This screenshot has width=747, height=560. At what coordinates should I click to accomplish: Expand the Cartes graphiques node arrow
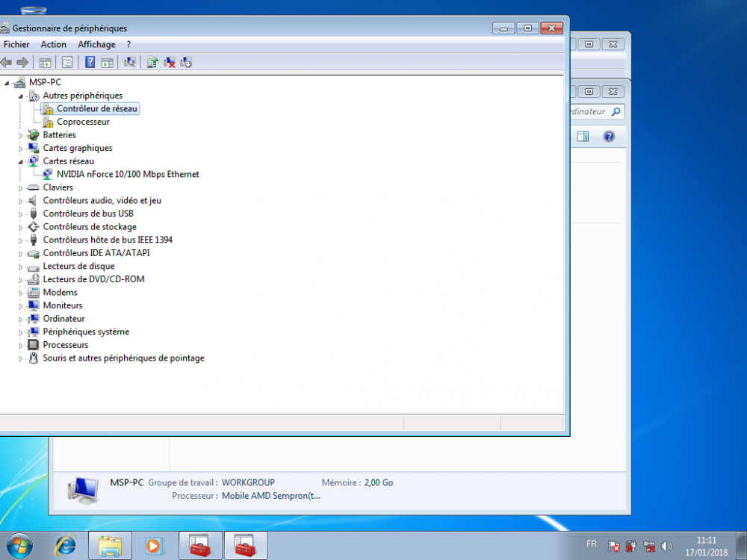[x=20, y=149]
